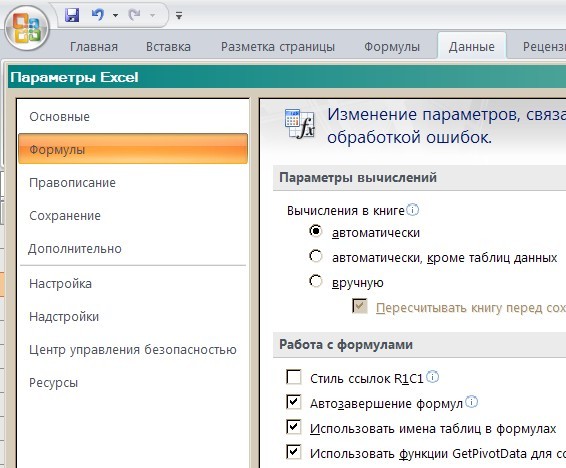Select Основные in the options sidebar
The image size is (566, 468).
click(x=133, y=117)
